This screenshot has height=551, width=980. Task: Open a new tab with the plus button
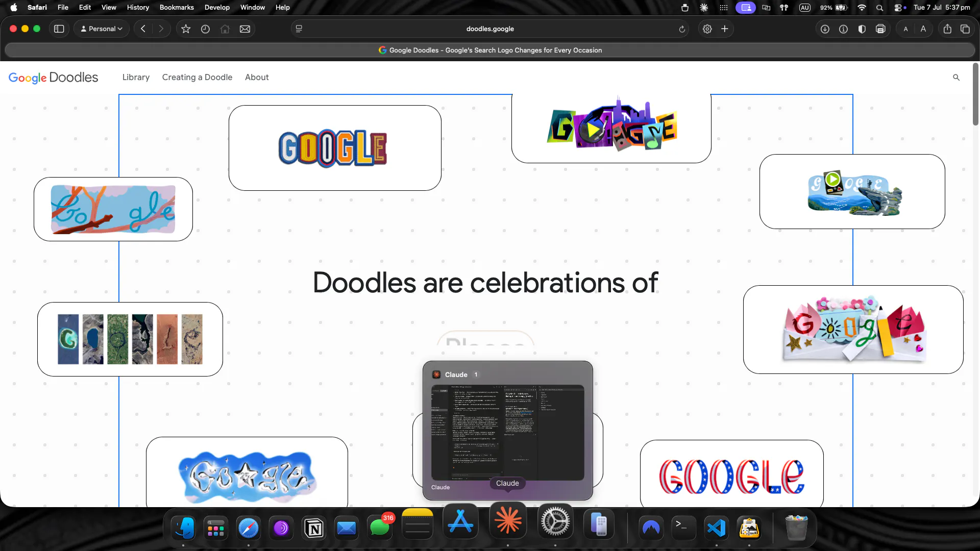(725, 29)
